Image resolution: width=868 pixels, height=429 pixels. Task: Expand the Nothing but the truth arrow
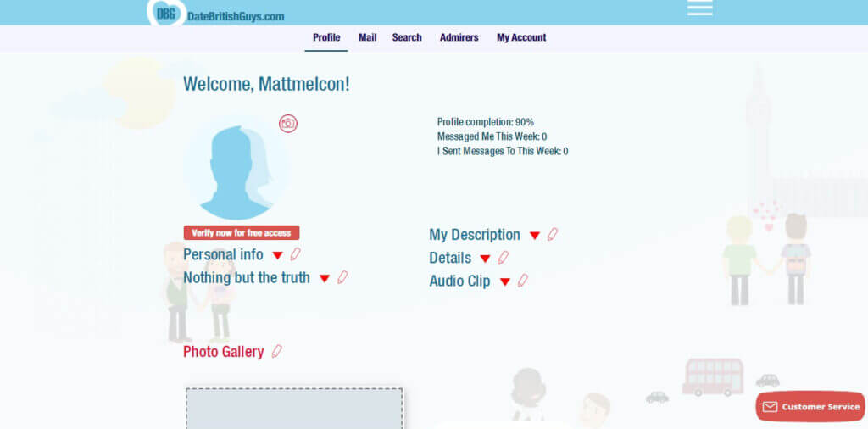(x=325, y=278)
